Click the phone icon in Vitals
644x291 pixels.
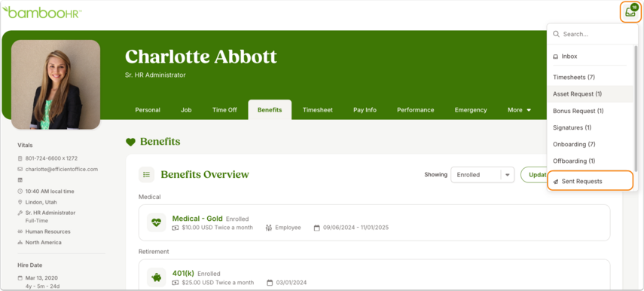click(20, 158)
